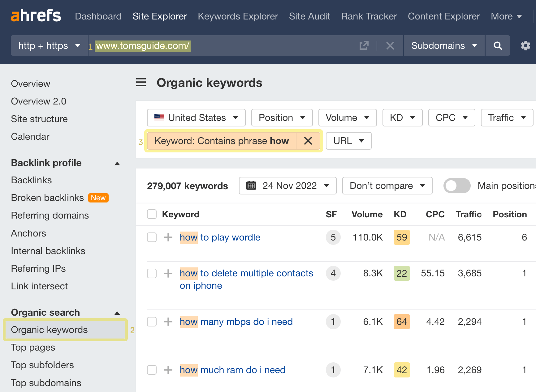Open the settings gear icon
The image size is (536, 392).
[525, 46]
